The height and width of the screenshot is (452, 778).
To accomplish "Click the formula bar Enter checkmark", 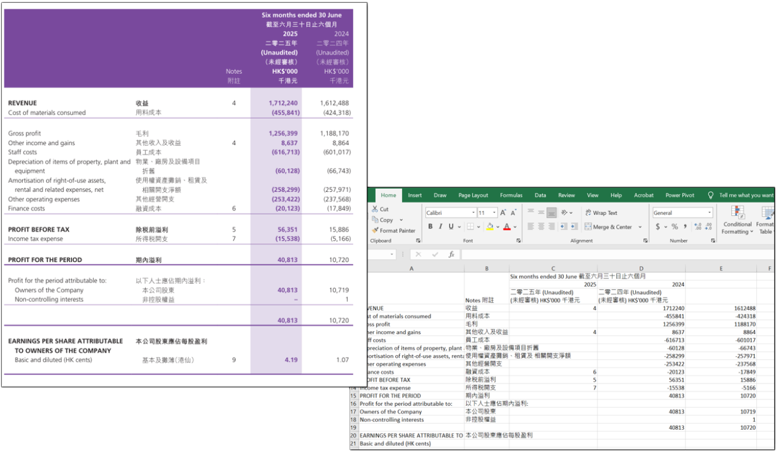I will click(435, 254).
